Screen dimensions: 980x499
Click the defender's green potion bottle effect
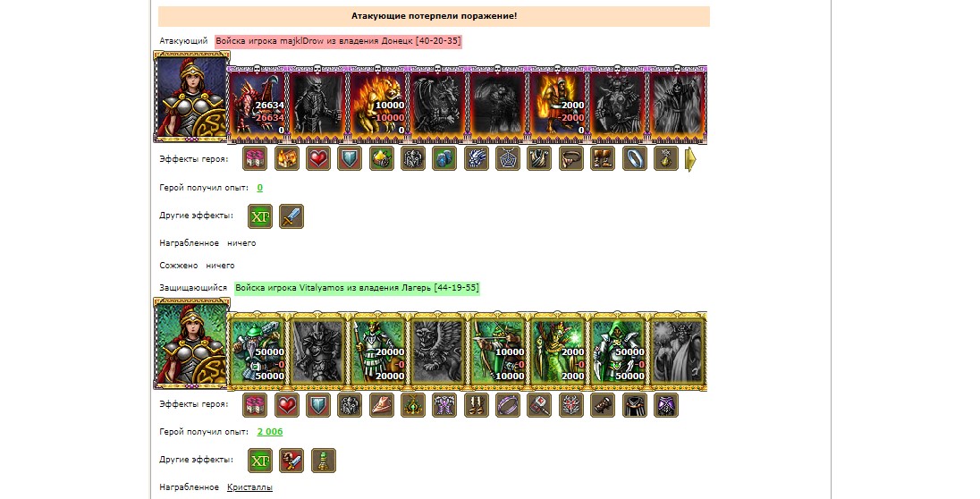(323, 461)
